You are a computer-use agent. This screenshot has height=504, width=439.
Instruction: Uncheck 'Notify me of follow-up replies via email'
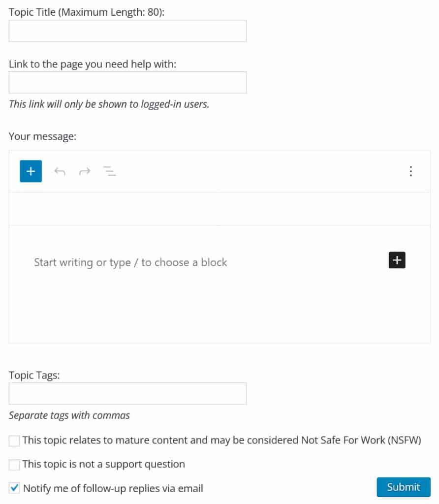14,488
